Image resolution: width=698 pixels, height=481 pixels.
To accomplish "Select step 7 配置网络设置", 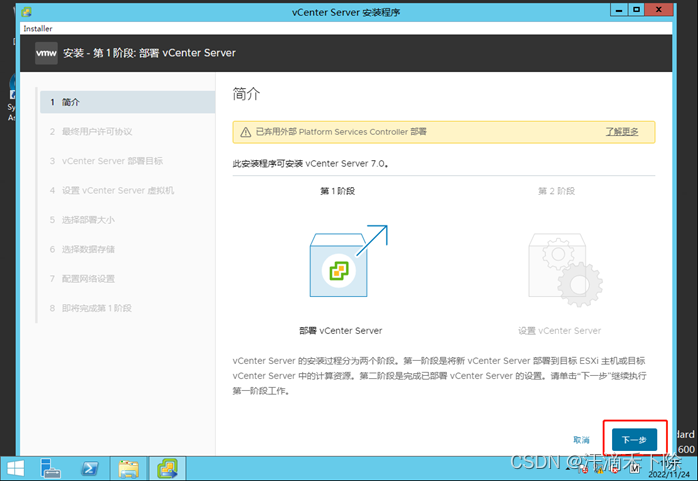I will click(x=82, y=279).
